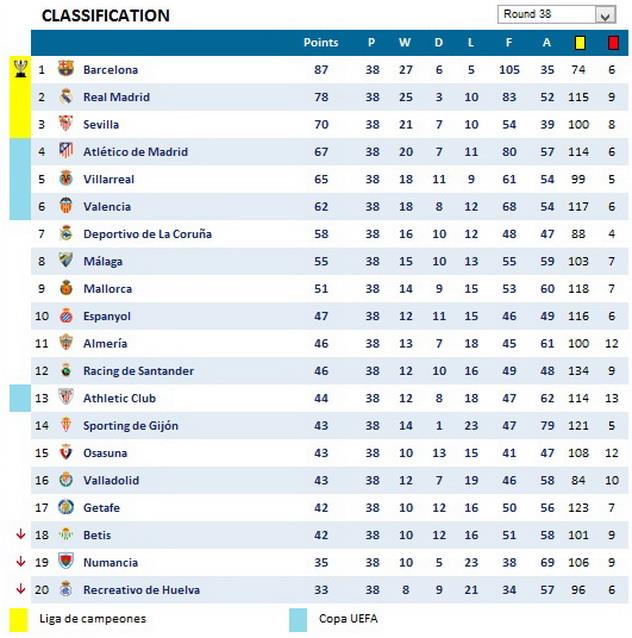Click the dropdown arrow of round selector
The width and height of the screenshot is (632, 638).
click(604, 15)
